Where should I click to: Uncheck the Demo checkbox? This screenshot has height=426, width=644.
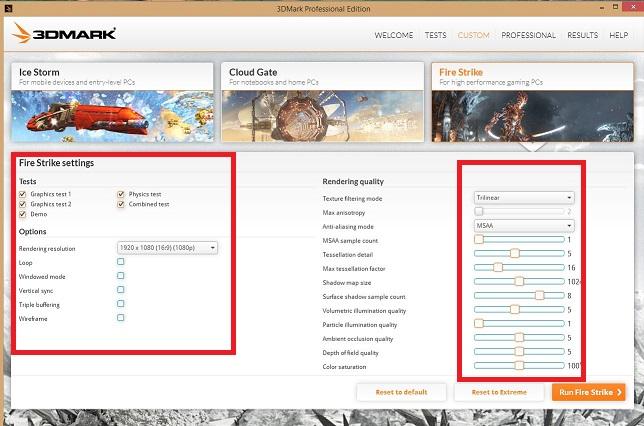23,214
